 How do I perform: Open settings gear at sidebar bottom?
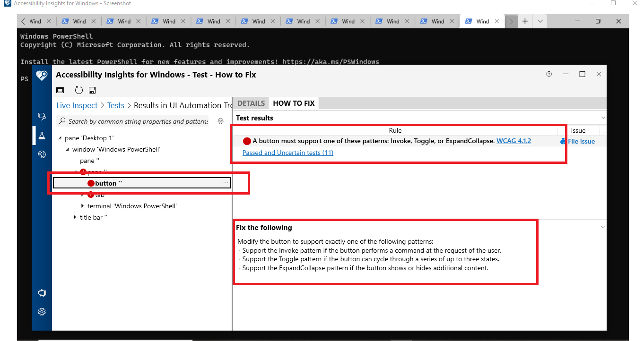[x=42, y=312]
